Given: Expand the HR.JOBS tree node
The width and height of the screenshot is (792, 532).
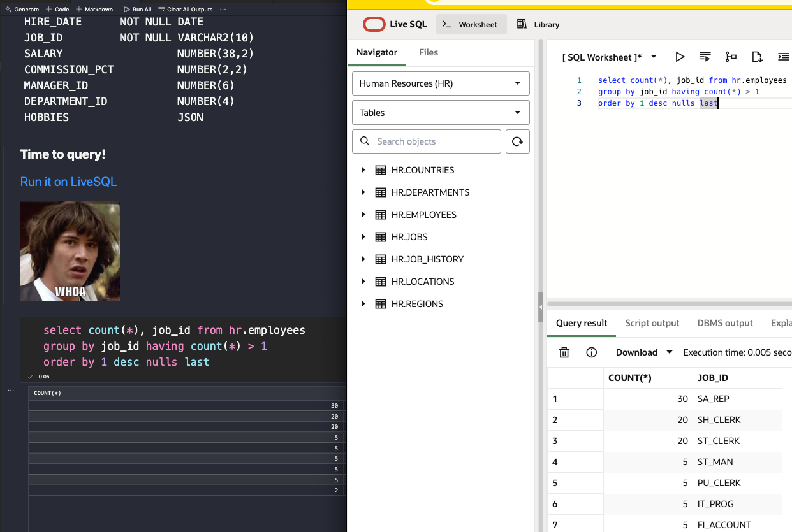Looking at the screenshot, I should [363, 237].
